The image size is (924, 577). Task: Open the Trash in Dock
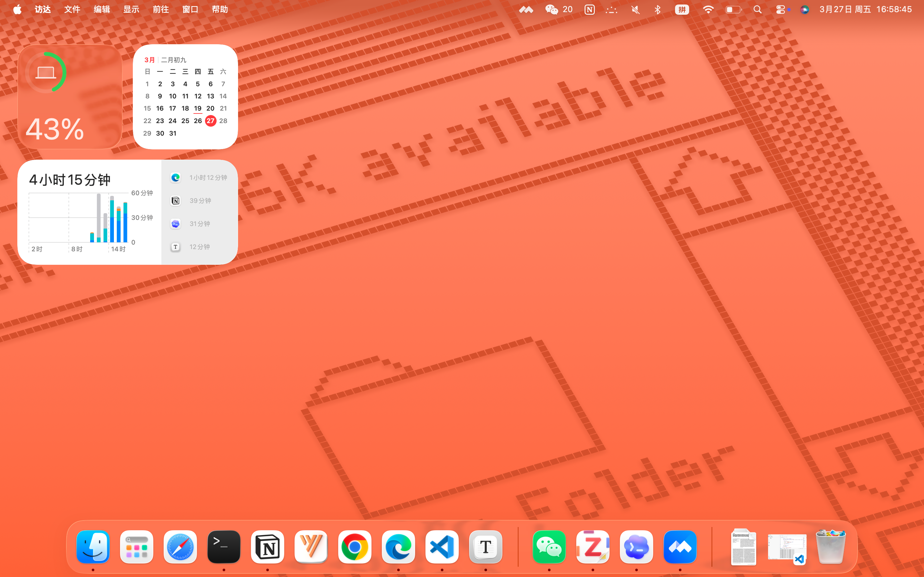point(830,547)
